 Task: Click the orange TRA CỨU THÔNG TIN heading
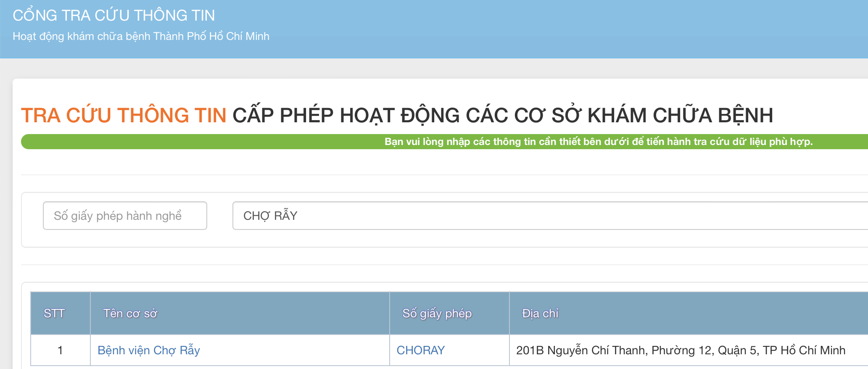pyautogui.click(x=124, y=116)
